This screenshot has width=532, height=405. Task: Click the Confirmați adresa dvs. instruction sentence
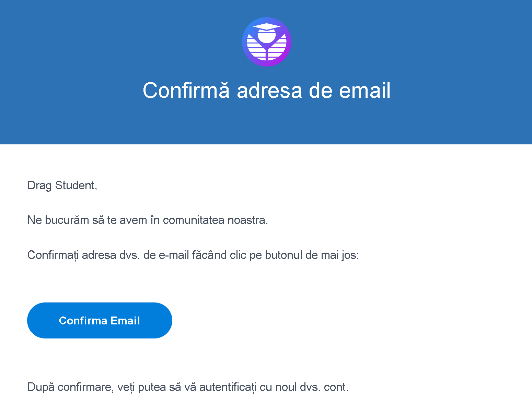tap(193, 255)
